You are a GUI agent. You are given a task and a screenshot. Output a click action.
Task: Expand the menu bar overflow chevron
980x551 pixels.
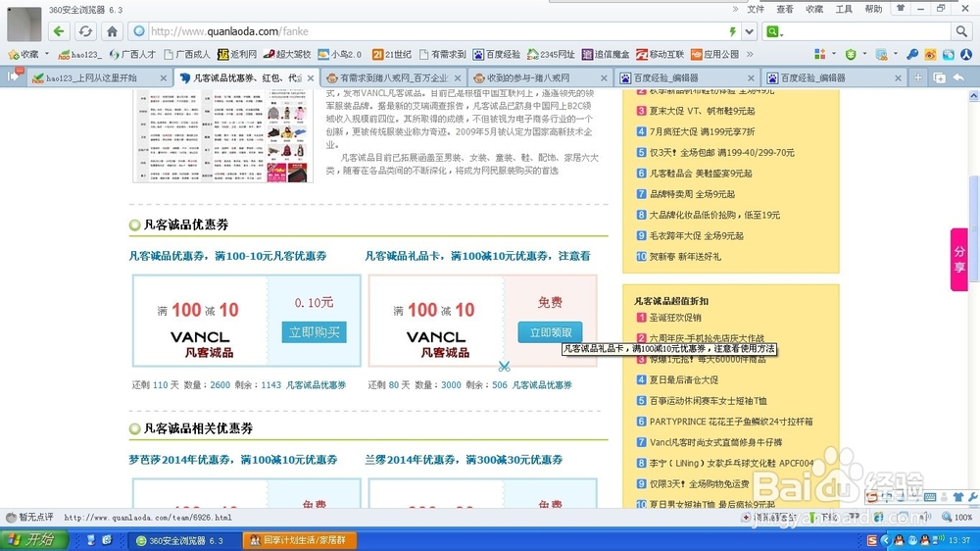(x=735, y=9)
